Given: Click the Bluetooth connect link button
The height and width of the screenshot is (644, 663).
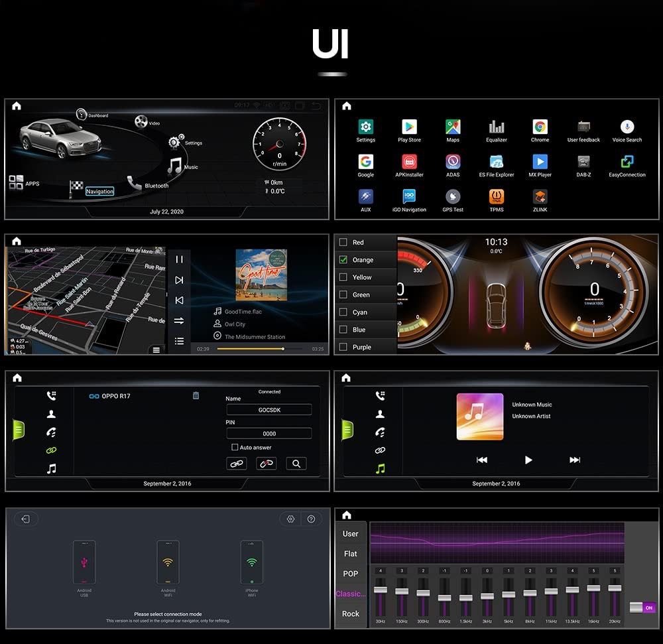Looking at the screenshot, I should tap(237, 464).
